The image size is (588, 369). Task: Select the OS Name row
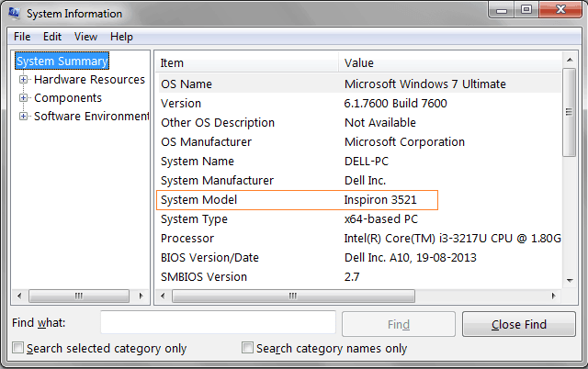click(359, 84)
